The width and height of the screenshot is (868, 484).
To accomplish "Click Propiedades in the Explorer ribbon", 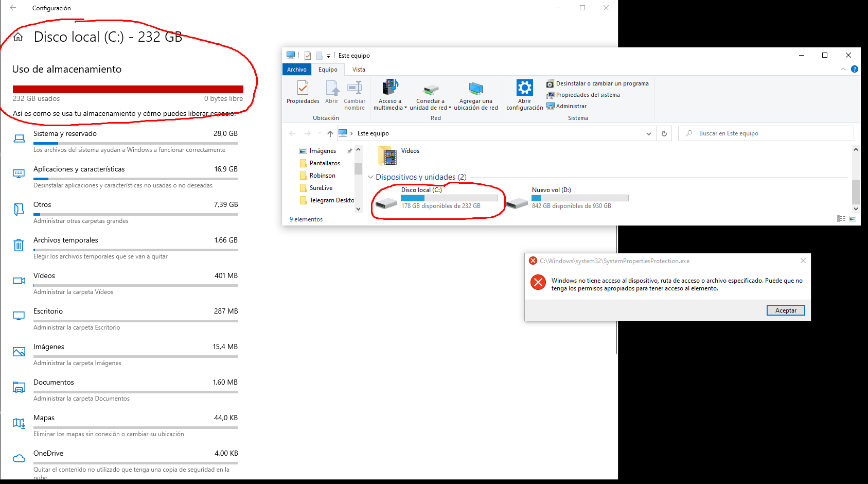I will 303,93.
